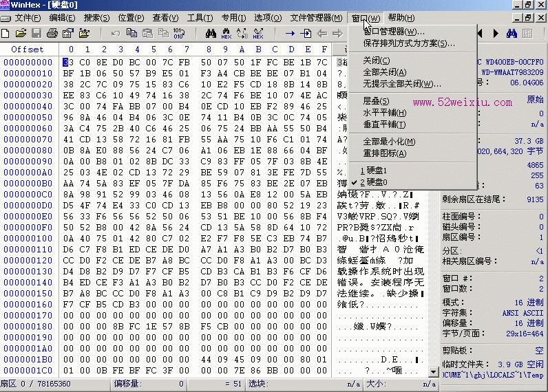
Task: Click the Undo toolbar icon
Action: tap(116, 34)
